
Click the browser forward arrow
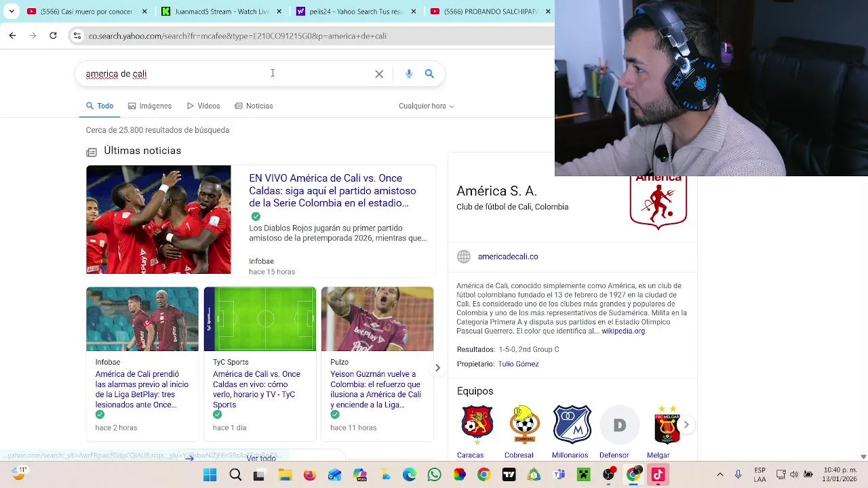point(33,36)
